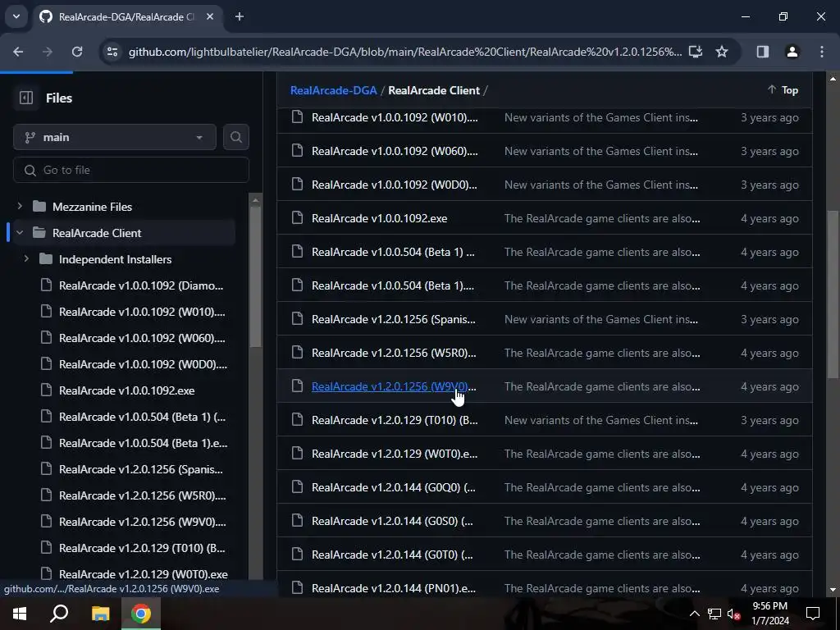Click the Chrome taskbar icon
This screenshot has width=840, height=630.
point(141,614)
